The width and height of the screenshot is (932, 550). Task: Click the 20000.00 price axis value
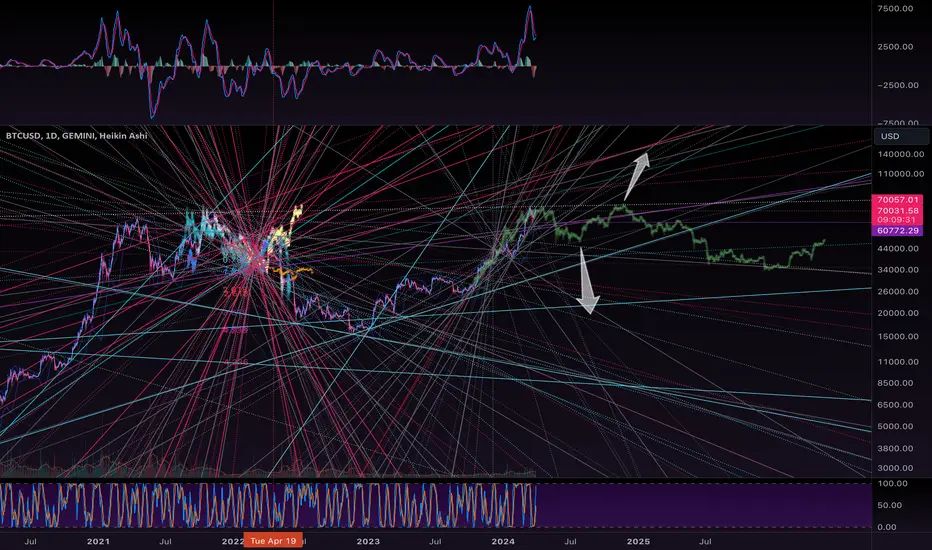tap(900, 313)
